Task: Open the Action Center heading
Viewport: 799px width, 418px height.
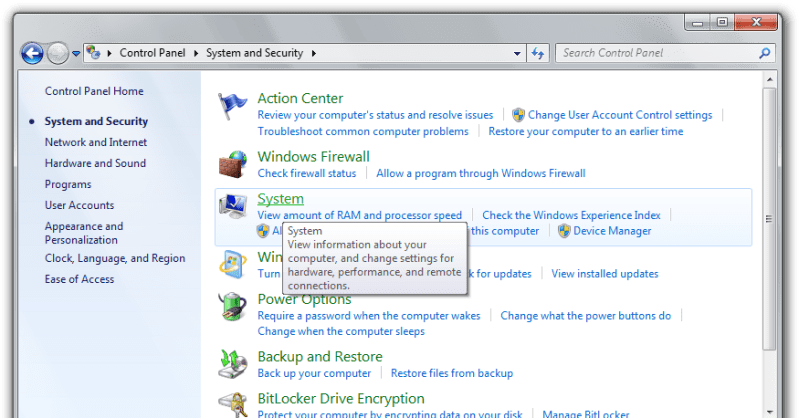Action: [300, 98]
